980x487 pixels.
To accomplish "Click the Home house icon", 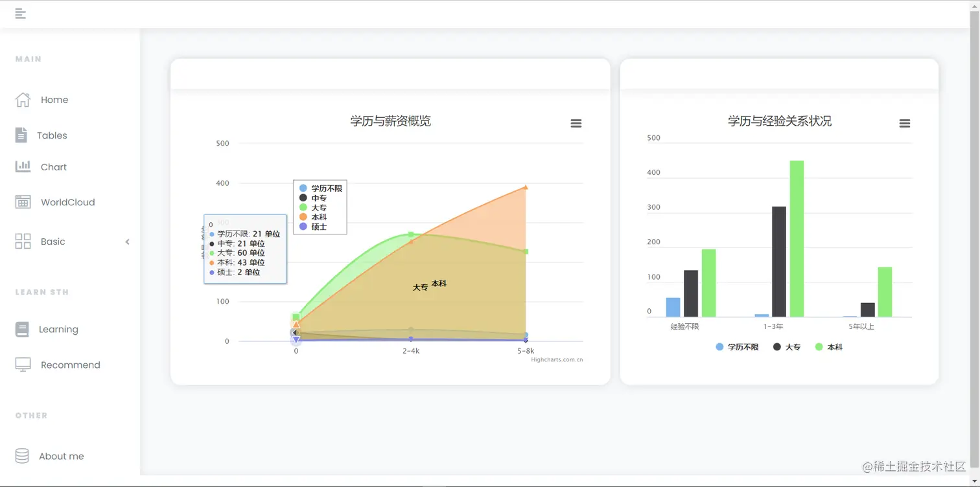I will [x=23, y=100].
